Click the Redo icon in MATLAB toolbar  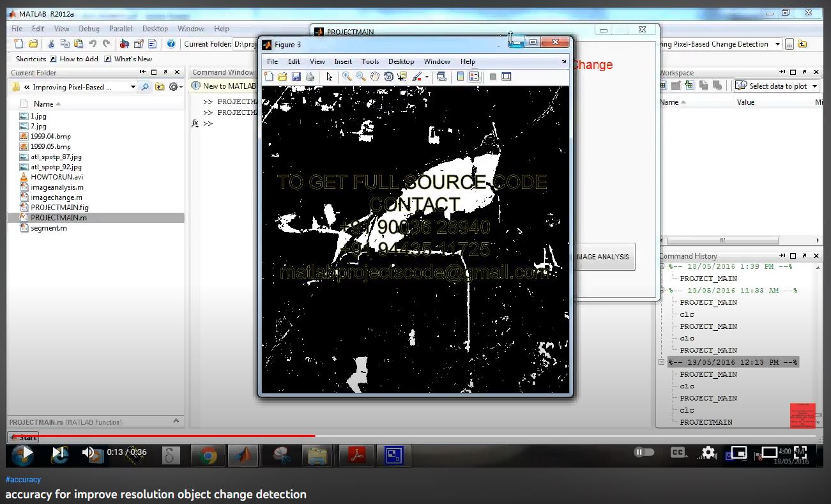pyautogui.click(x=106, y=44)
